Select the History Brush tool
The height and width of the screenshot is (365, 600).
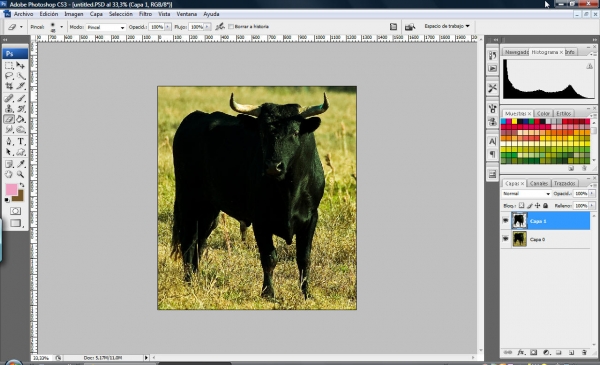pyautogui.click(x=21, y=109)
